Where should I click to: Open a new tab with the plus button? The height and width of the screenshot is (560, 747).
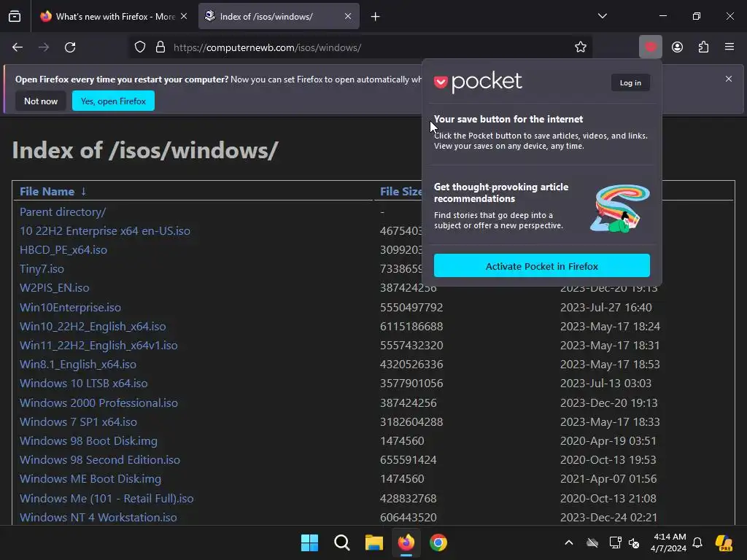click(x=376, y=17)
